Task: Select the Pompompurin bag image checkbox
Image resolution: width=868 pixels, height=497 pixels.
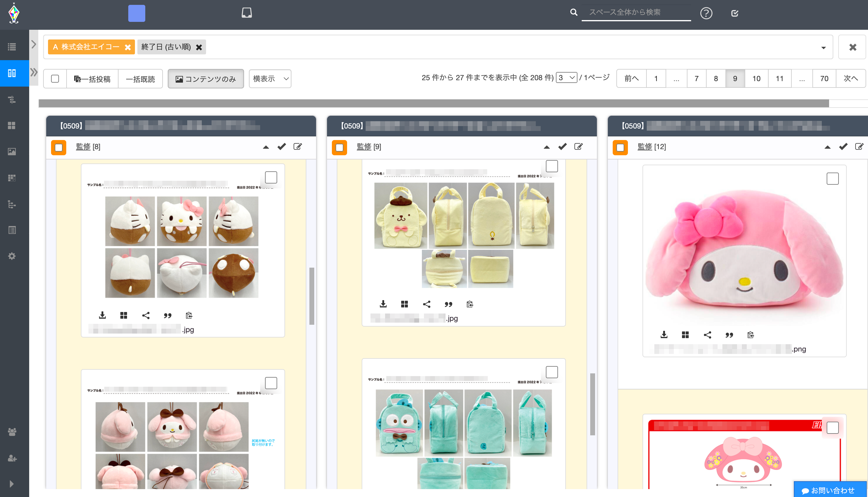Action: (x=552, y=166)
